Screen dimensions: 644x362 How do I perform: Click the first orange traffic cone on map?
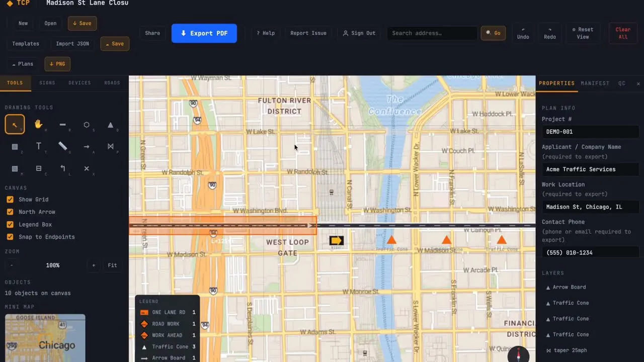point(391,239)
